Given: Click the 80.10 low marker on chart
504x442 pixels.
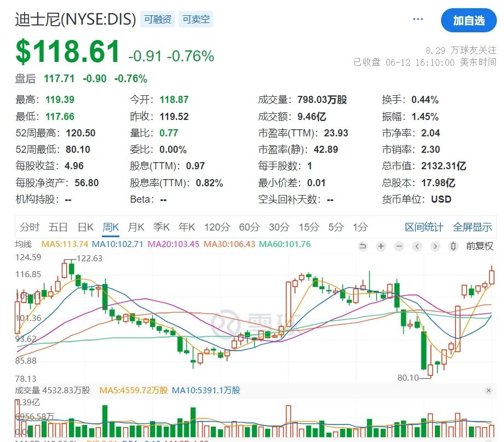Looking at the screenshot, I should [x=408, y=377].
